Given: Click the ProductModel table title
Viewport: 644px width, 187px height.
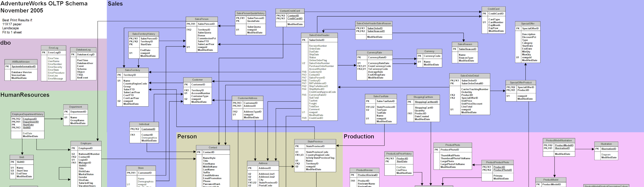Looking at the screenshot, I should 551,180.
